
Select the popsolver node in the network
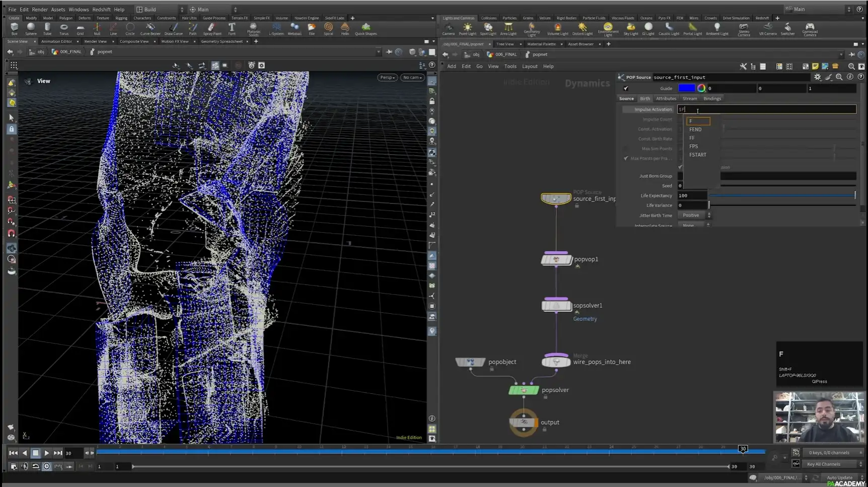pyautogui.click(x=524, y=389)
